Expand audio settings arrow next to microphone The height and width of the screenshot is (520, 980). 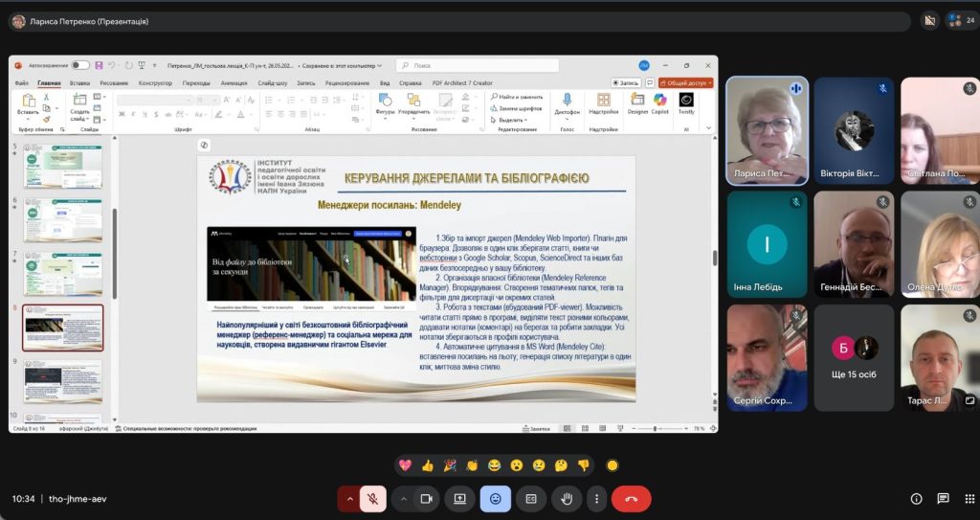tap(349, 499)
